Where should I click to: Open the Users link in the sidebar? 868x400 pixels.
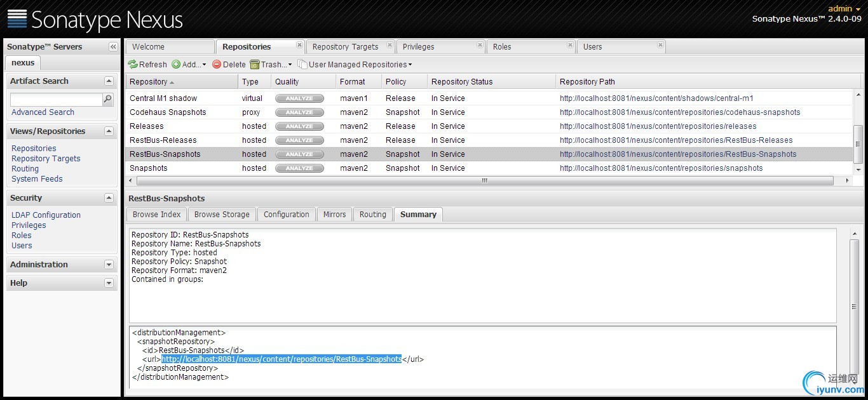tap(22, 246)
